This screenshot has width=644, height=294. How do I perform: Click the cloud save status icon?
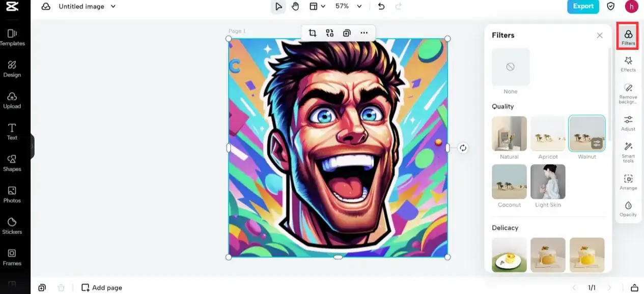pos(46,7)
